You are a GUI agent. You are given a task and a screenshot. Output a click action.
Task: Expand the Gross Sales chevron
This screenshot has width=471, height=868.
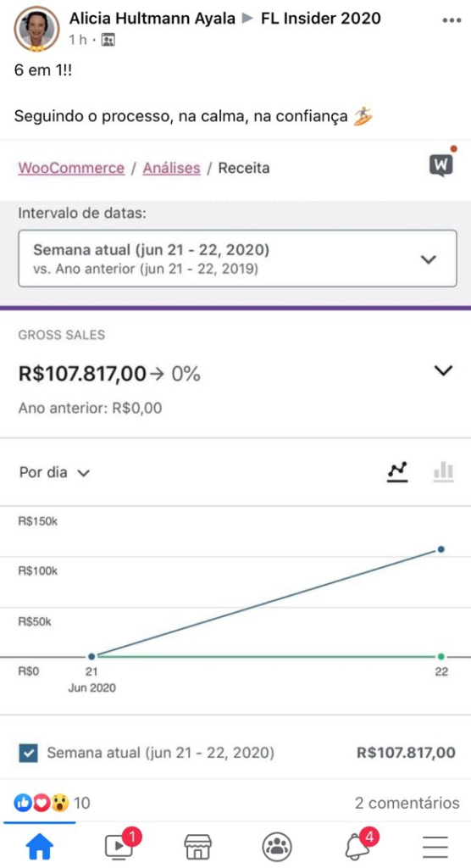[x=443, y=371]
